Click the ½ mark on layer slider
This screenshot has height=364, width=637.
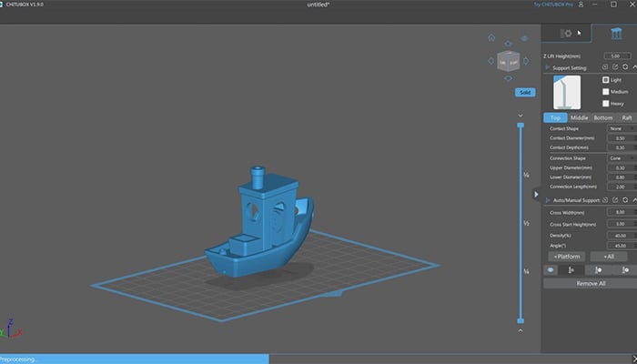526,224
